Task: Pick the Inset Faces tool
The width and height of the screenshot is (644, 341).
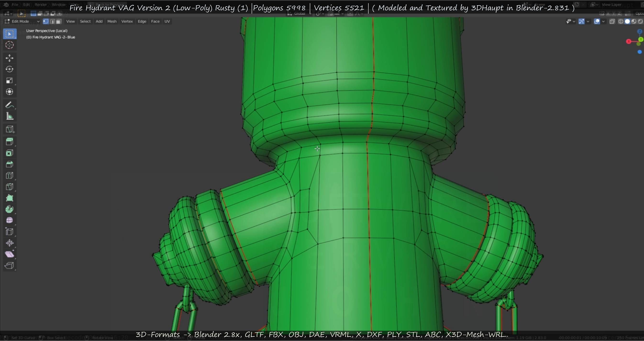Action: tap(10, 153)
